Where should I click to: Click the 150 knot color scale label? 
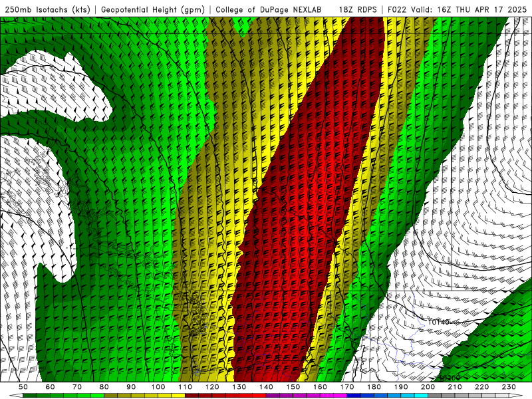pyautogui.click(x=293, y=387)
